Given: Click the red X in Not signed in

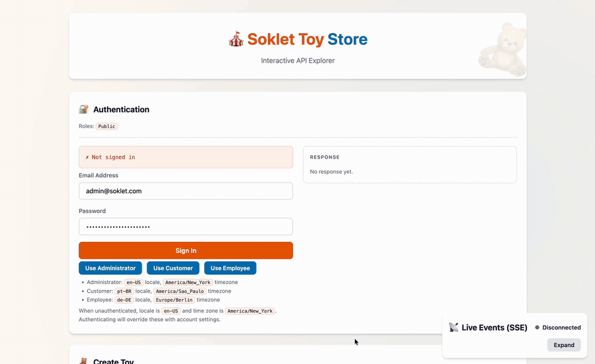Looking at the screenshot, I should (87, 157).
